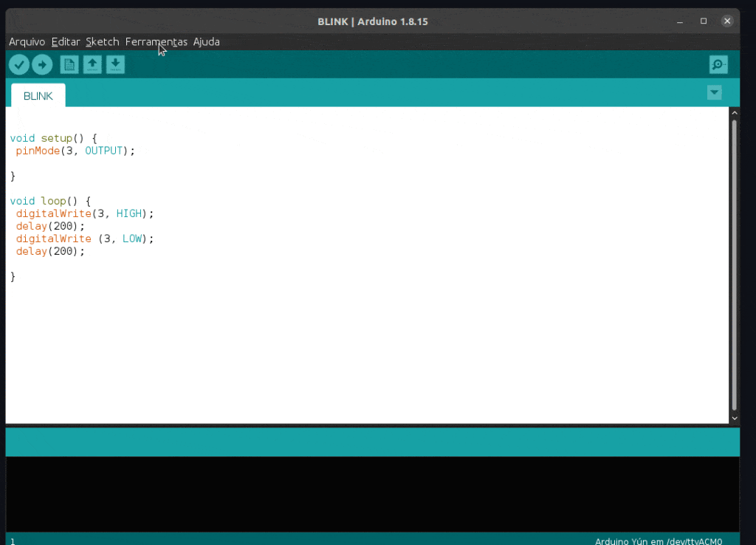
Task: Open a sketch using the Open icon
Action: click(92, 64)
